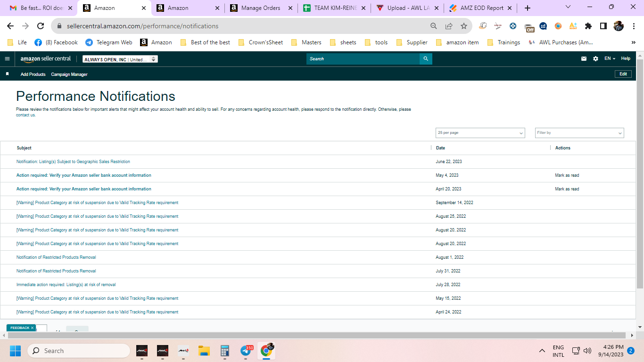Open the AMZScout extension icon
This screenshot has height=362, width=644.
point(573,26)
